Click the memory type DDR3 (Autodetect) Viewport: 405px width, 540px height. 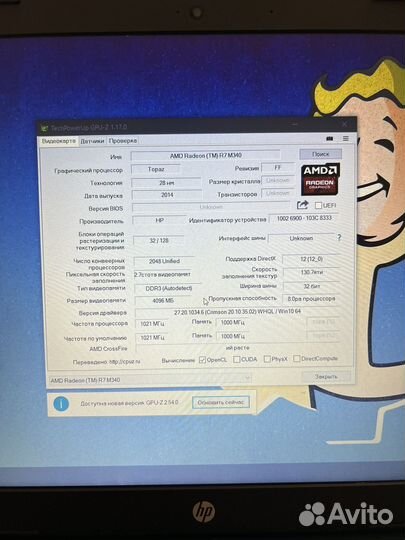(168, 288)
